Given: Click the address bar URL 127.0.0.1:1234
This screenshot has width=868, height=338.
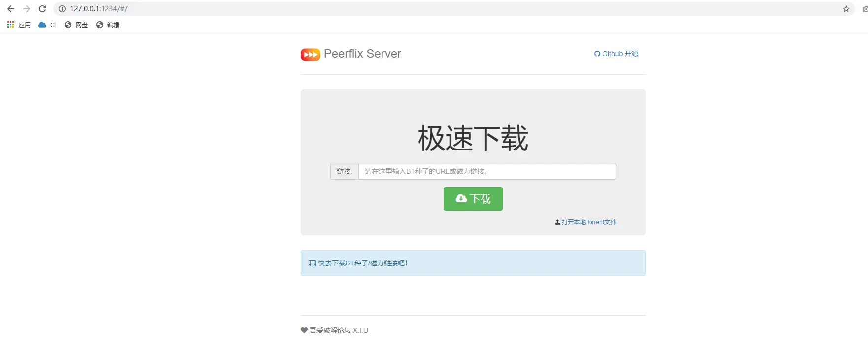Looking at the screenshot, I should (x=99, y=9).
